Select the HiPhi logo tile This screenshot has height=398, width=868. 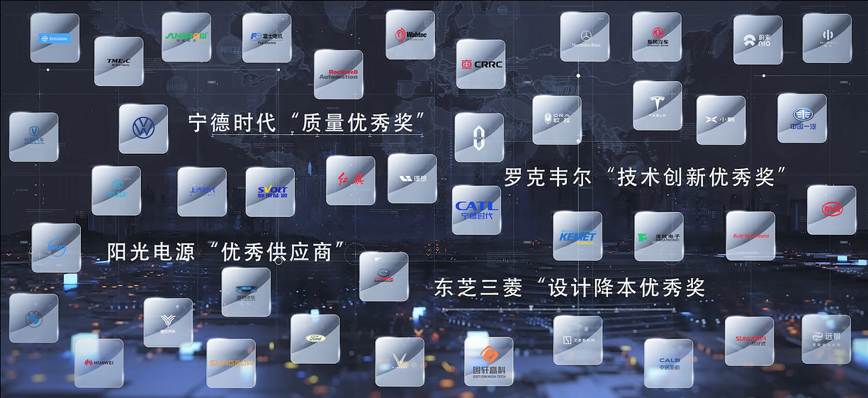point(827,38)
